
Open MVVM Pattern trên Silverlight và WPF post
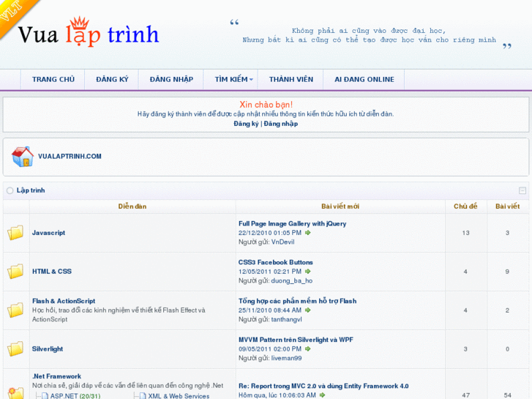point(296,340)
